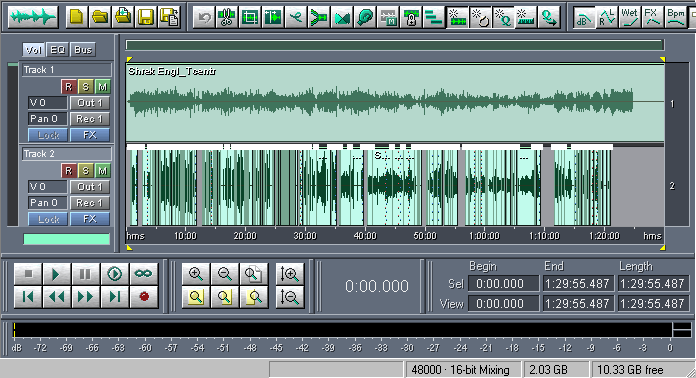Save the session with the disk icon
This screenshot has width=696, height=378.
[146, 17]
